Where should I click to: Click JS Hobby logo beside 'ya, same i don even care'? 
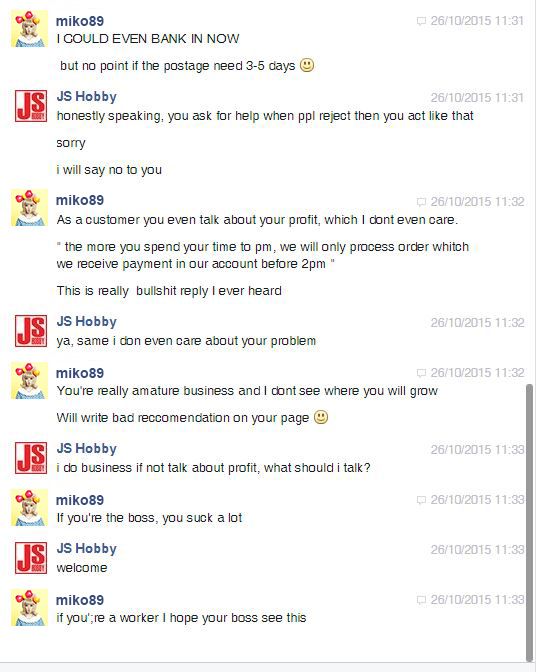31,330
